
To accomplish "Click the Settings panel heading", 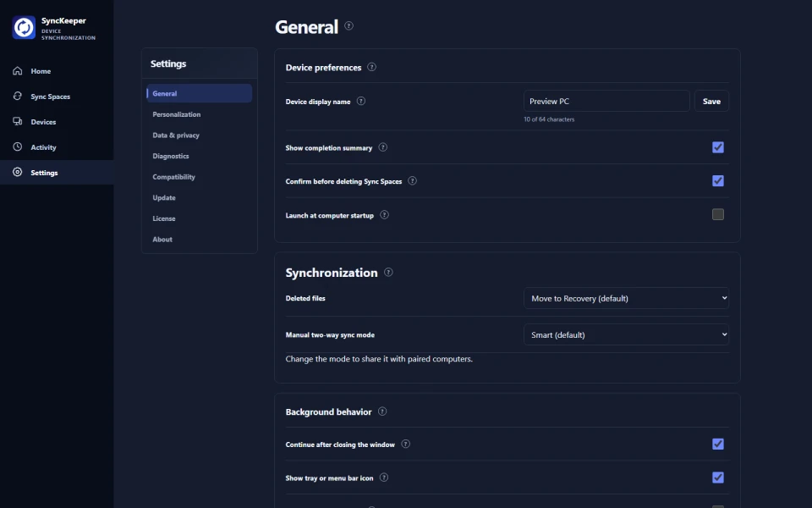I will [168, 63].
